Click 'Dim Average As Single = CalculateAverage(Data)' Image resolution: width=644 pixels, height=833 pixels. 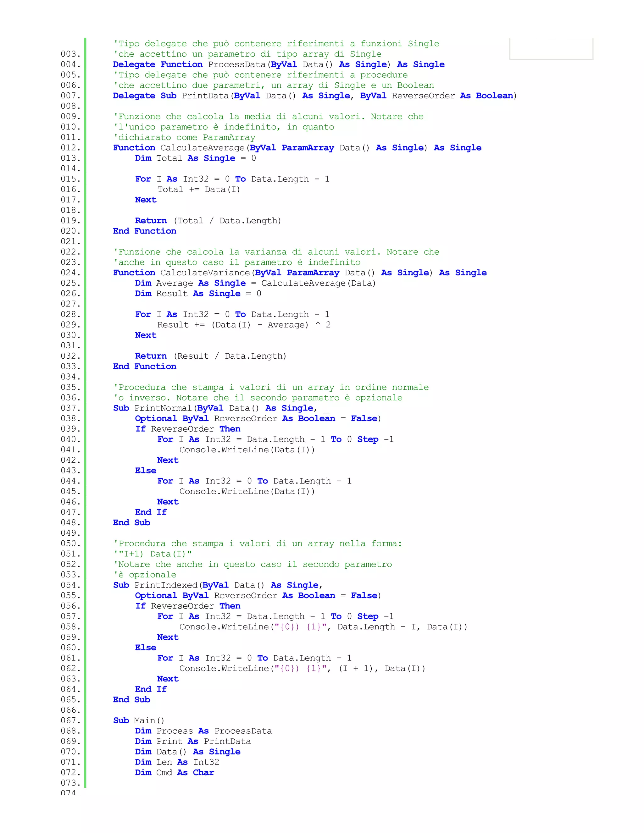pyautogui.click(x=255, y=284)
